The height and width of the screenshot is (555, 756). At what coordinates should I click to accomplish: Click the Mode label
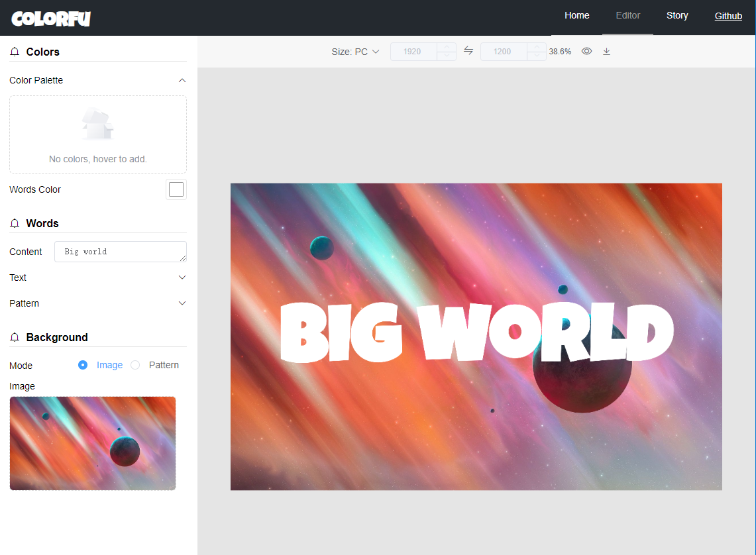(21, 366)
